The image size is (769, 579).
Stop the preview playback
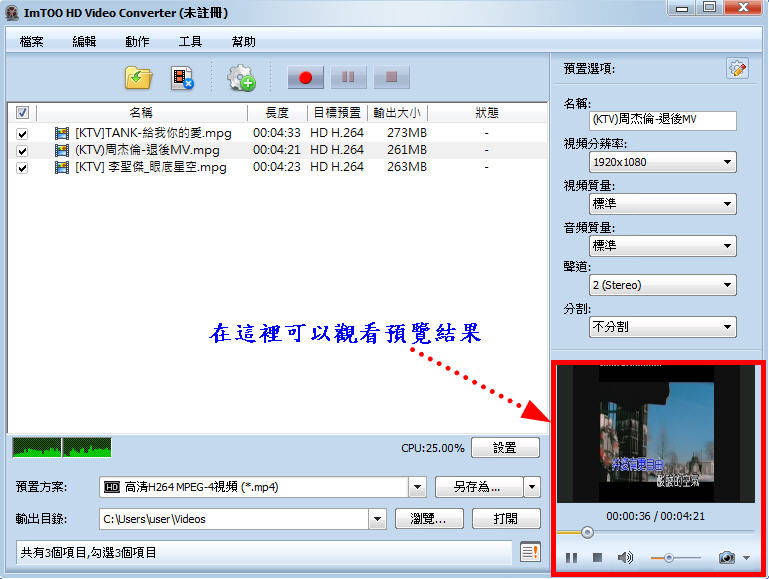pos(597,557)
